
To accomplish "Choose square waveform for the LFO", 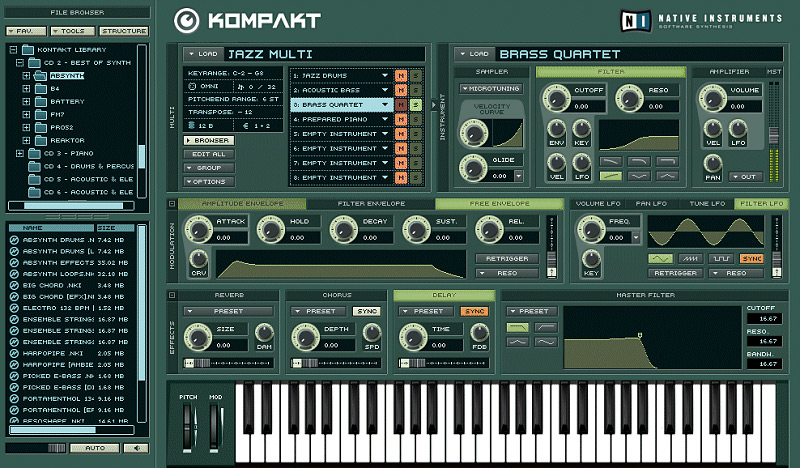I will pyautogui.click(x=721, y=259).
